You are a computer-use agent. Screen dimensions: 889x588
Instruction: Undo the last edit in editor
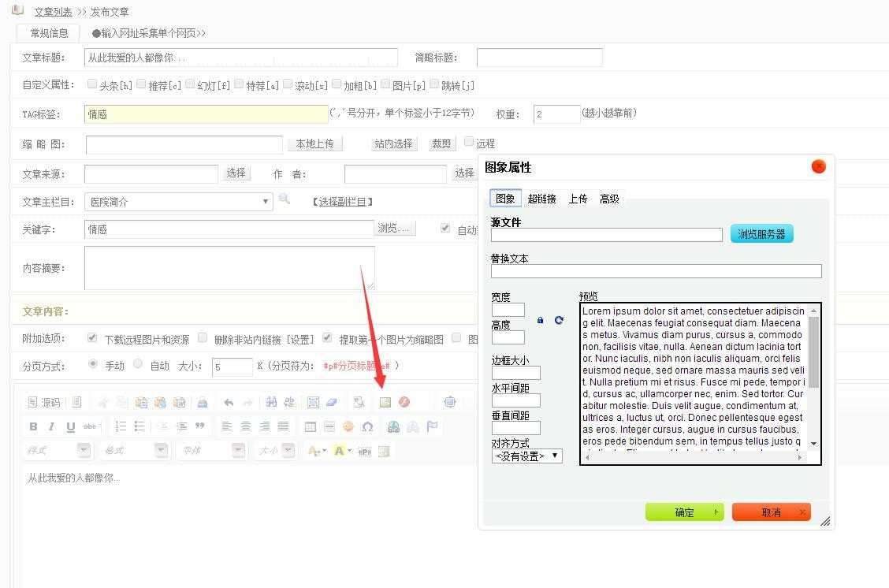click(x=229, y=402)
